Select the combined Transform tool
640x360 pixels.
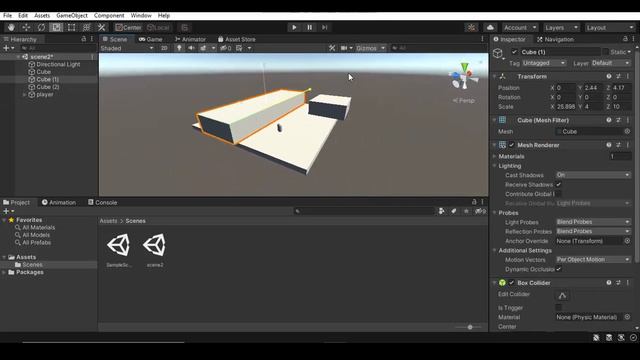(87, 27)
